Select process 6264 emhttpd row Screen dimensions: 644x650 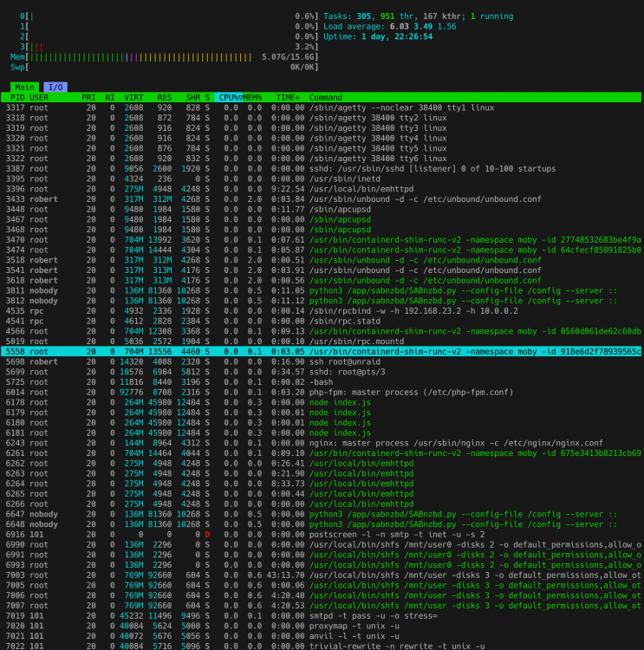pos(321,484)
